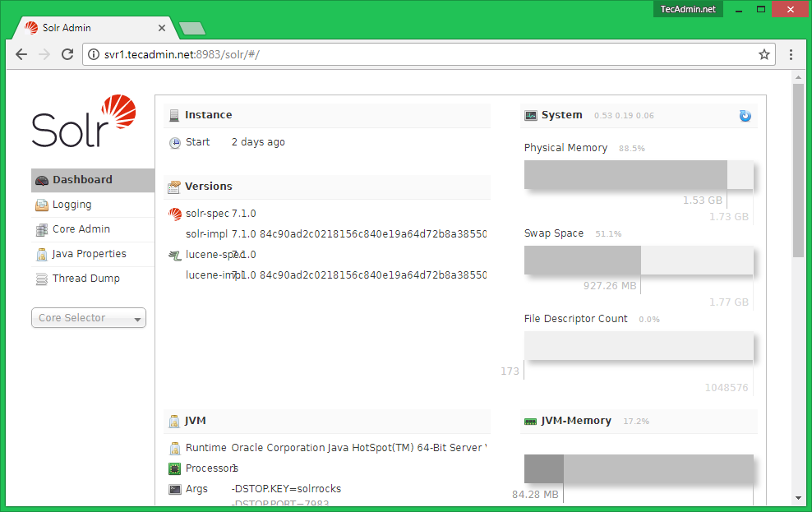Click the Runtime jar icon

[175, 448]
